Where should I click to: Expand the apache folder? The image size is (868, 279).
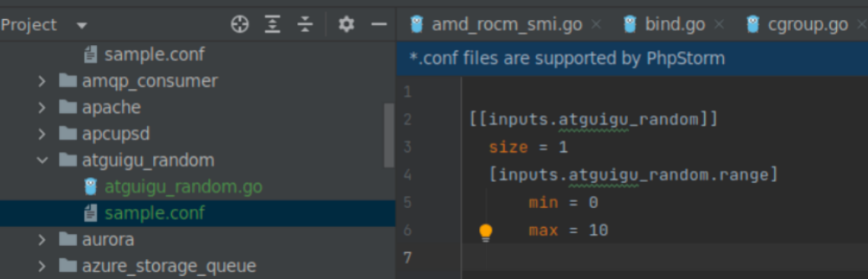click(x=42, y=107)
